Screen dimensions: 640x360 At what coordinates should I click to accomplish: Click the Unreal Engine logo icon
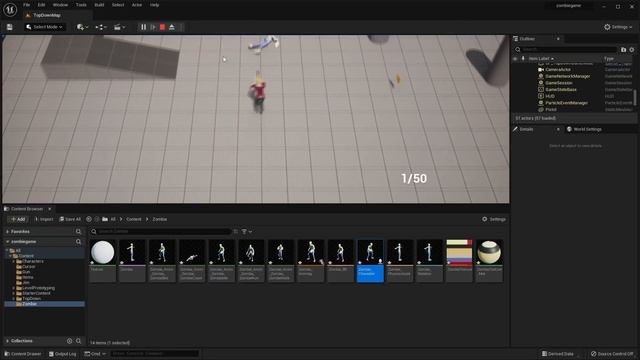10,9
